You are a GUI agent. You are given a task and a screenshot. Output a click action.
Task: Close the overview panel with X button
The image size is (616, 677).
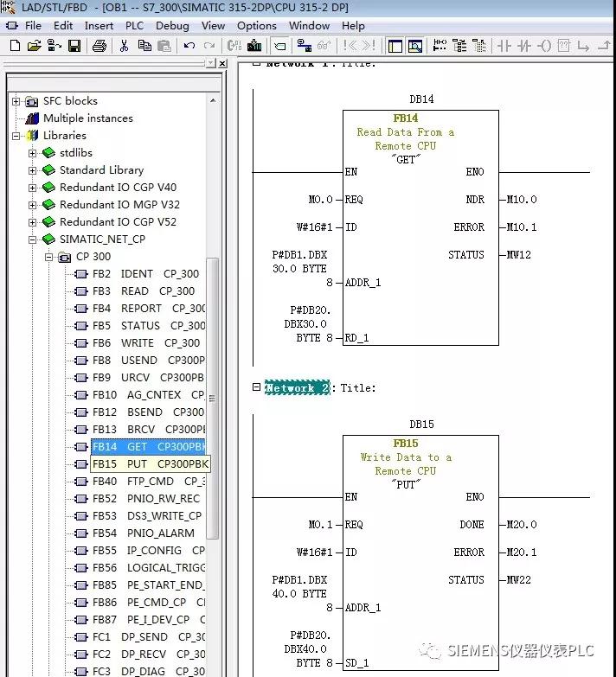222,64
